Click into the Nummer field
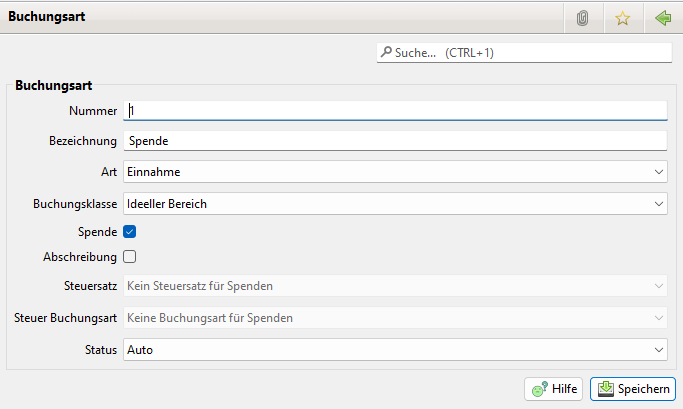 [x=395, y=110]
